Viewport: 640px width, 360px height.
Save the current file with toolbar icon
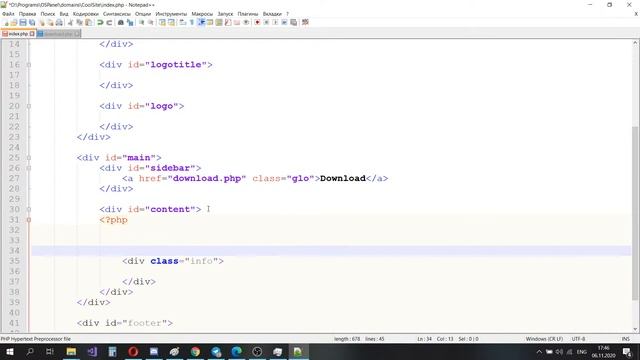tap(23, 22)
